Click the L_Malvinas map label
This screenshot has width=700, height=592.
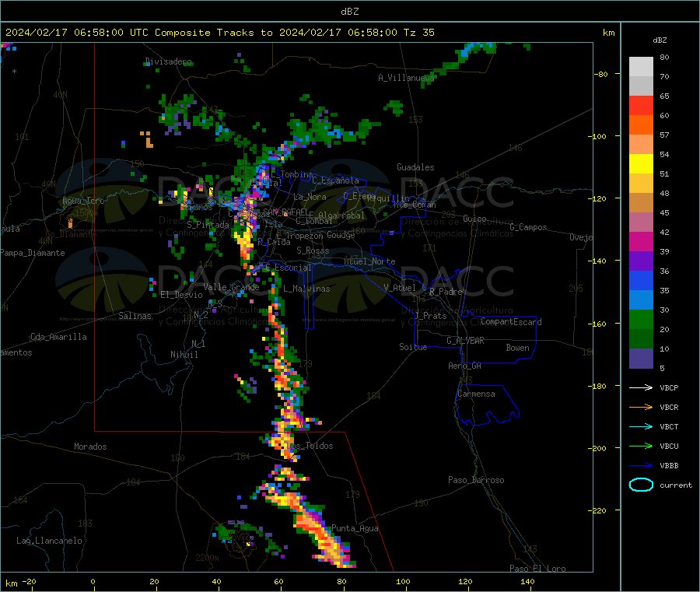(306, 289)
